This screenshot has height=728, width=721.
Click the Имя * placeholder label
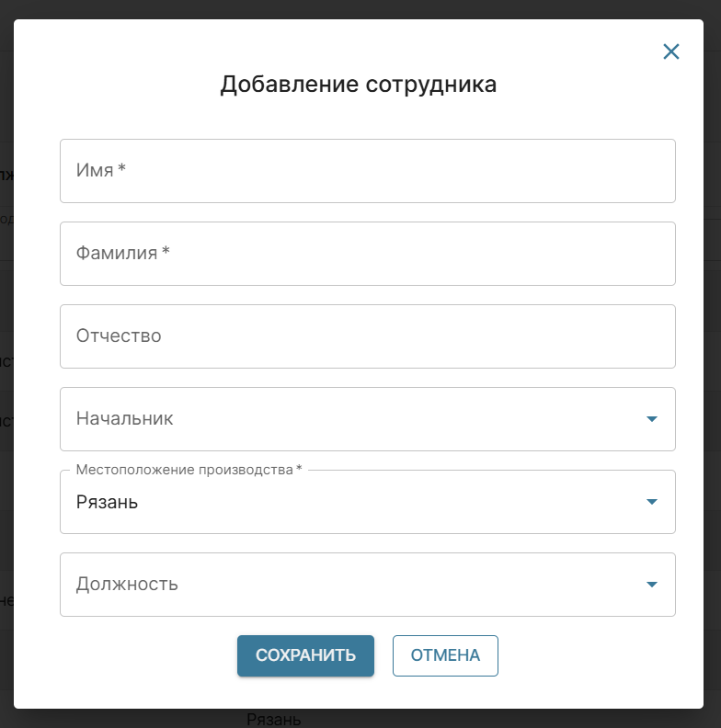coord(100,171)
